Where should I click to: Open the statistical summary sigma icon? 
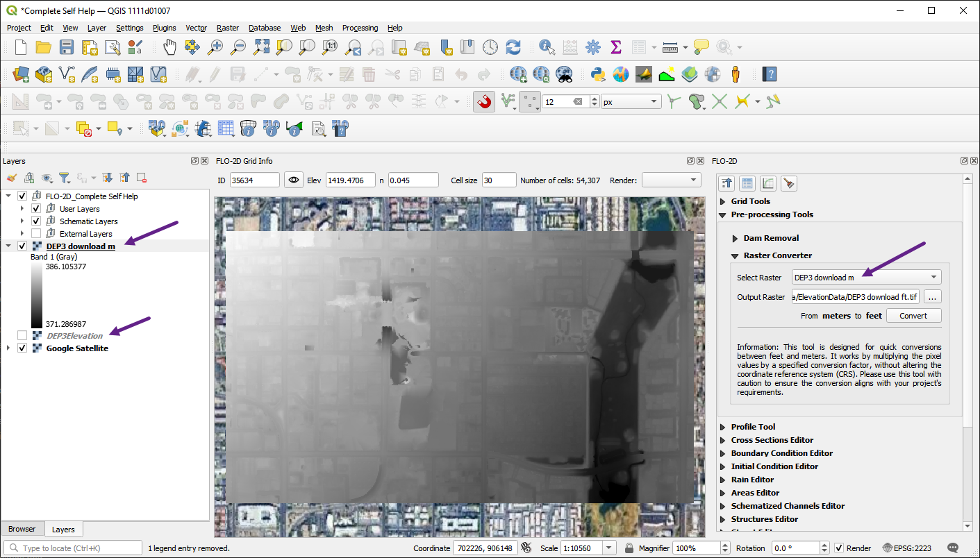[615, 47]
